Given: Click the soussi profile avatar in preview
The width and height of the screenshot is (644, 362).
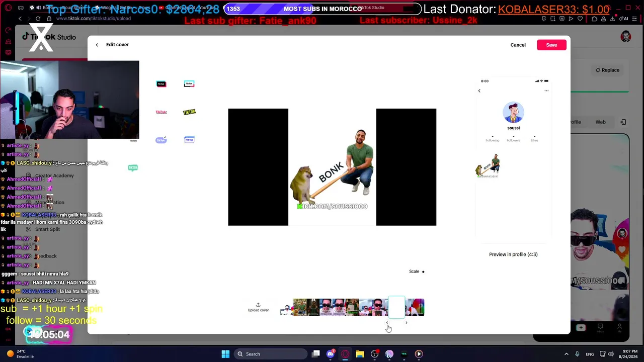Looking at the screenshot, I should coord(513,112).
